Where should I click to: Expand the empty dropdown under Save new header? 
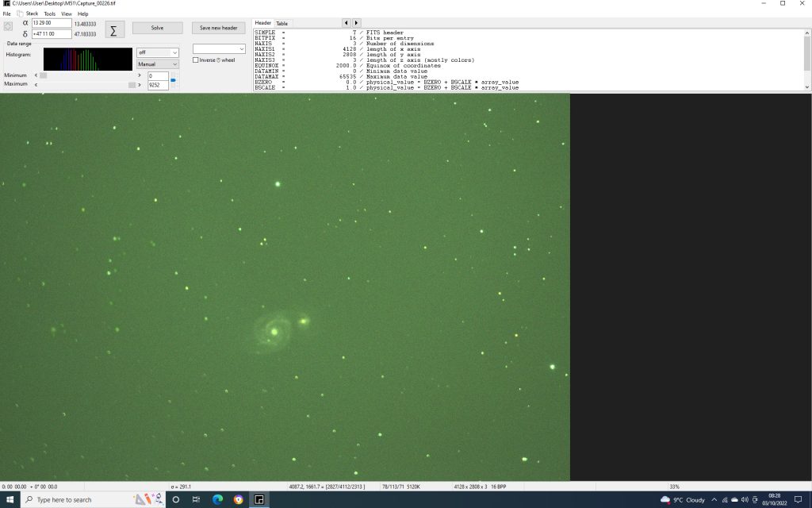(219, 48)
